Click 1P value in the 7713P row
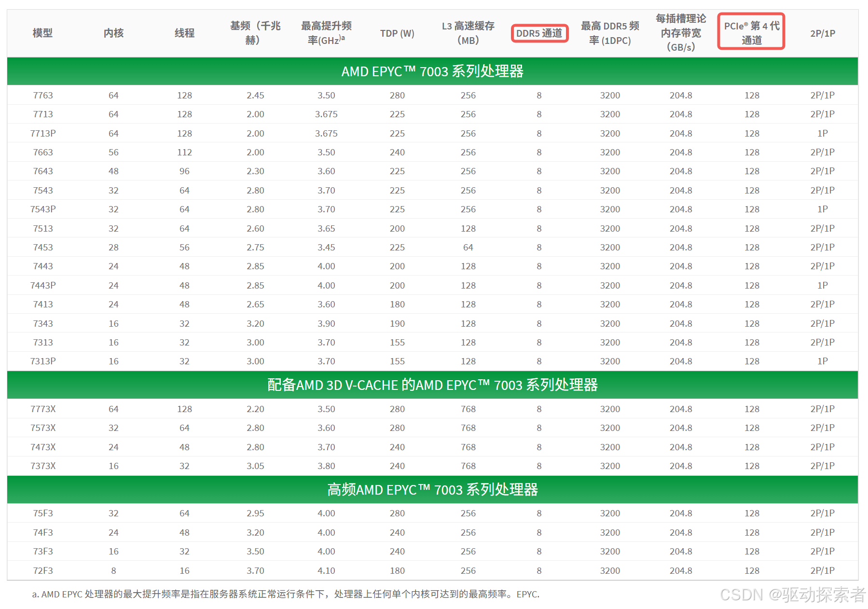868x609 pixels. click(x=823, y=133)
